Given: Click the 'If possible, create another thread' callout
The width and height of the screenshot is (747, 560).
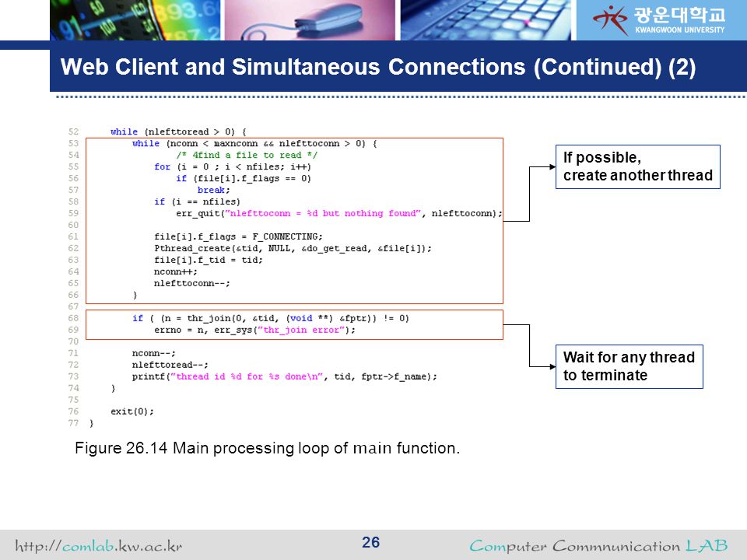Looking at the screenshot, I should (638, 166).
